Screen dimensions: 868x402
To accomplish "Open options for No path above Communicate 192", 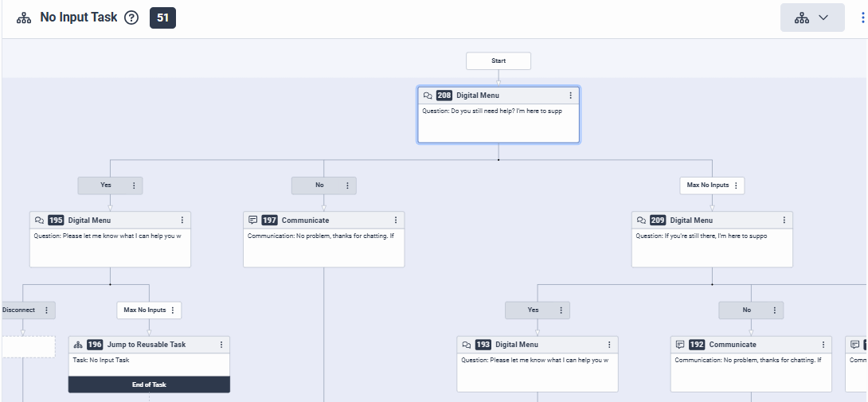I will [774, 310].
